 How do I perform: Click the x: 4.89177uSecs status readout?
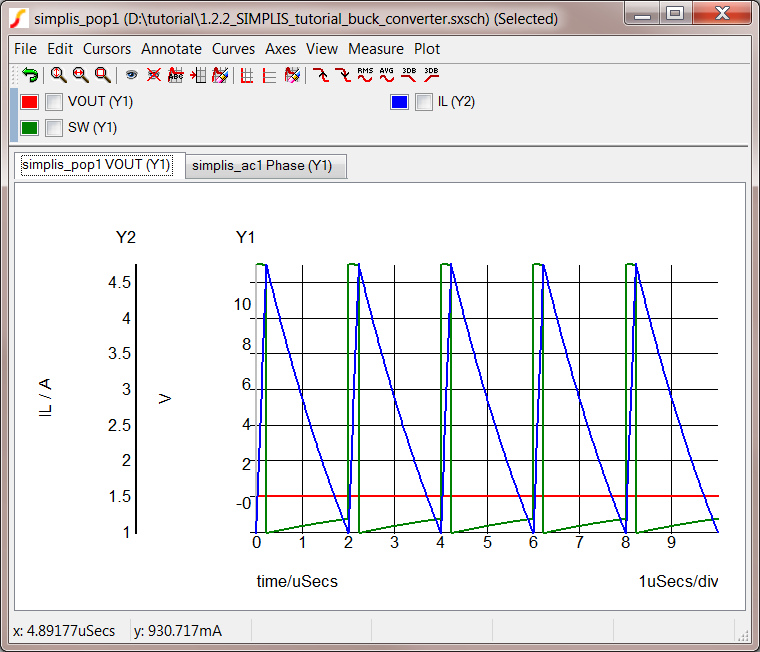tap(64, 631)
